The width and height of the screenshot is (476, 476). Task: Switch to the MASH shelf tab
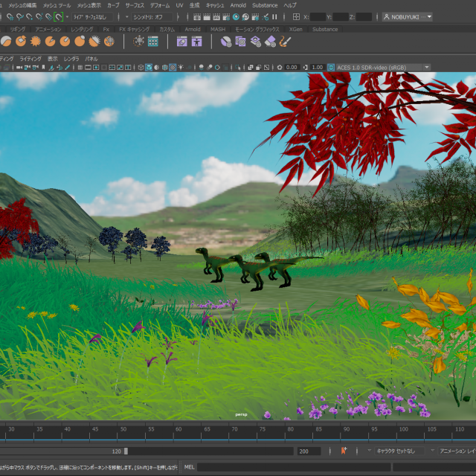218,30
